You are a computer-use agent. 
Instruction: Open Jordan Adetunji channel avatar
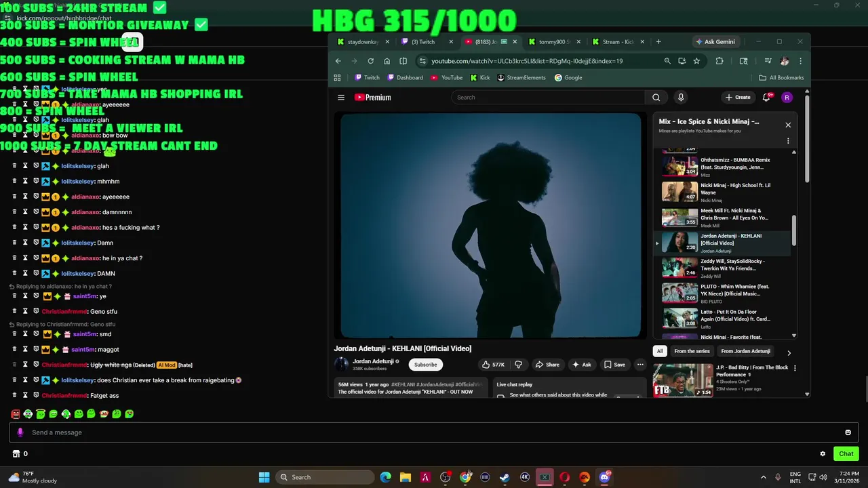341,365
